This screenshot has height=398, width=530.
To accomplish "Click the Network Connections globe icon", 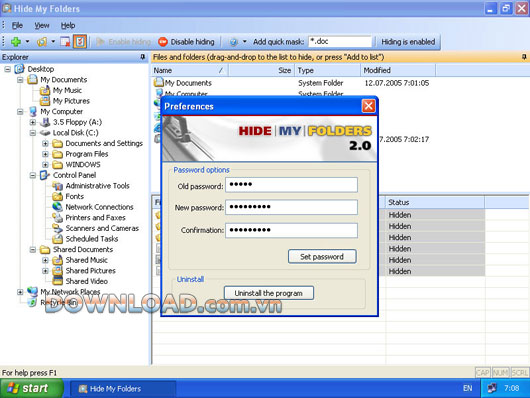I will pyautogui.click(x=57, y=207).
